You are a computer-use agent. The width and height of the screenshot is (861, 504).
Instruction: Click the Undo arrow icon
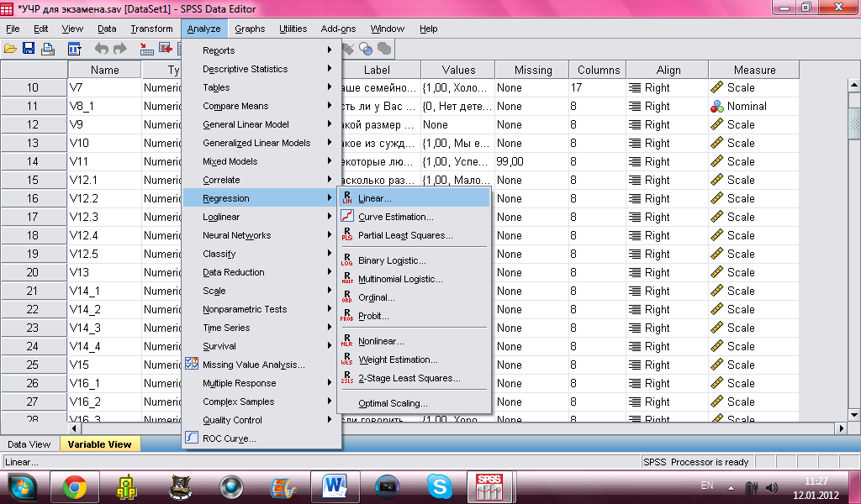[102, 49]
